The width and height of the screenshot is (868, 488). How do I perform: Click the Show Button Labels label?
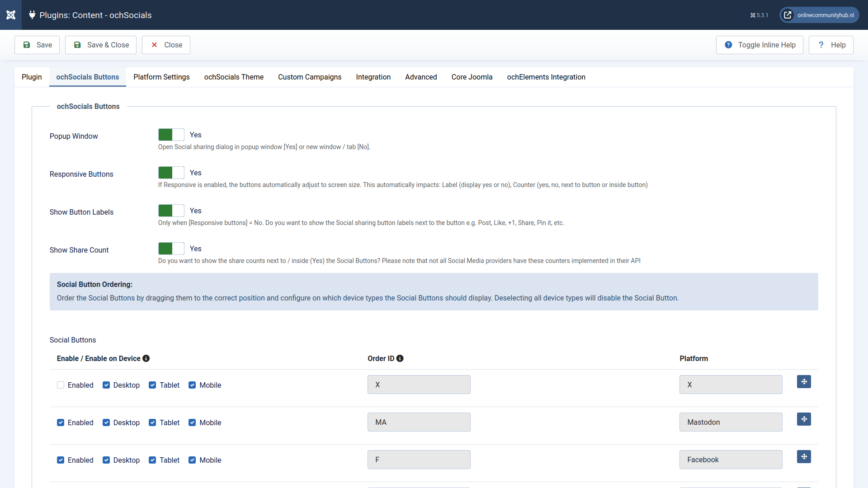[81, 212]
